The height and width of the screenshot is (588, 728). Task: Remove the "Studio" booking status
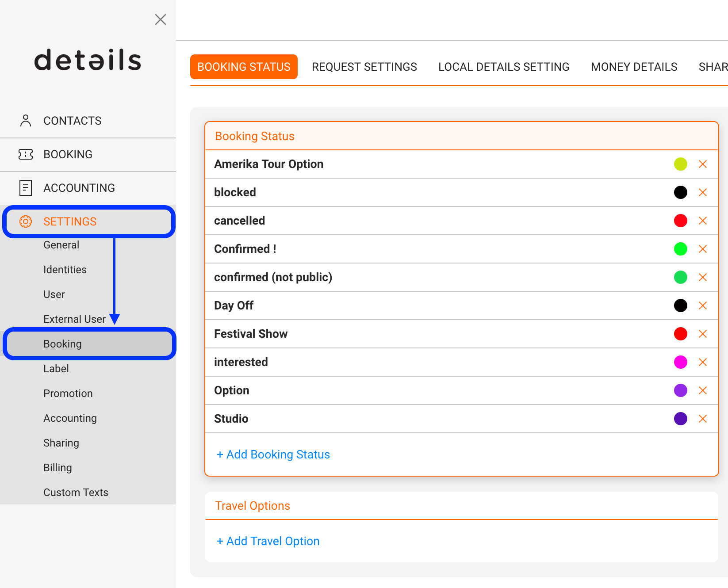pos(703,419)
